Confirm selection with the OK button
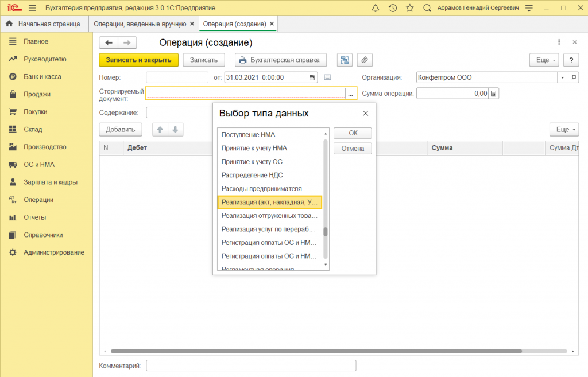Viewport: 588px width, 377px height. (353, 133)
